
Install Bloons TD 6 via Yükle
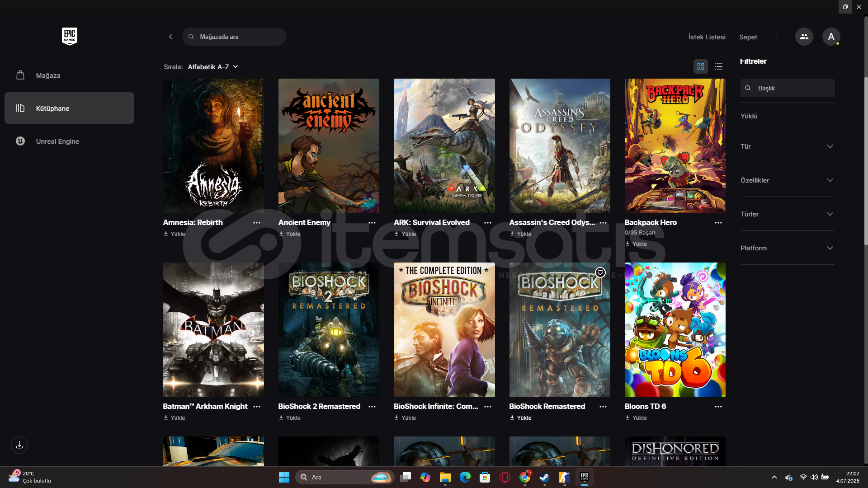click(x=636, y=418)
